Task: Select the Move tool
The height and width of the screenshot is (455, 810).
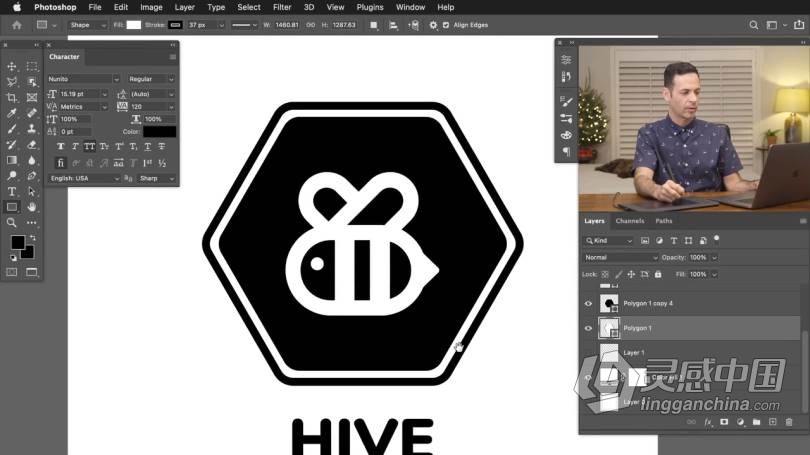Action: coord(11,67)
